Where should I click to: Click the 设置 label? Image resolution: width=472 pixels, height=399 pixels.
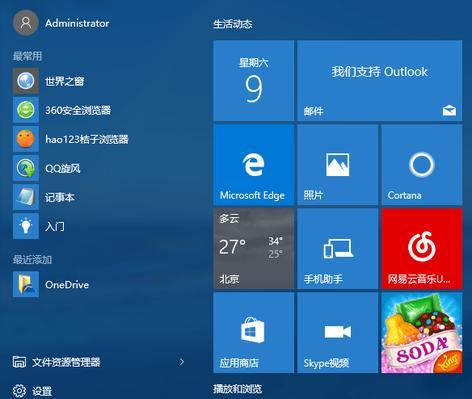point(42,391)
